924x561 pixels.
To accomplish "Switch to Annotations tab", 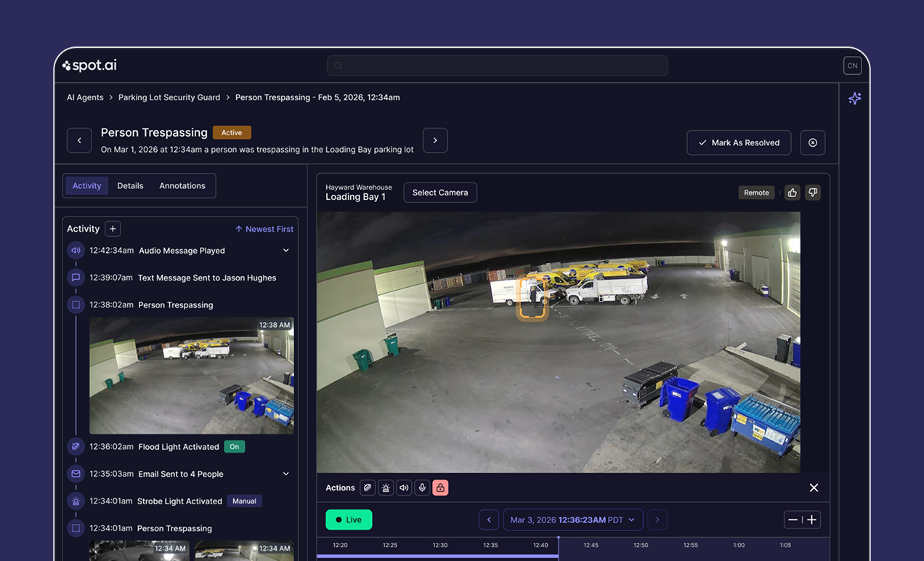I will pos(182,186).
